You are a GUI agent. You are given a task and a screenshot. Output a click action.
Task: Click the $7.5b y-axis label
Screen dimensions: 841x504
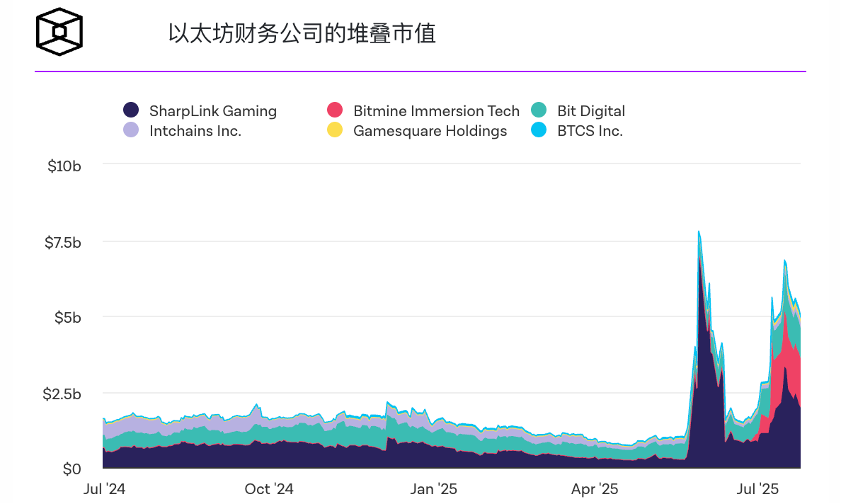tap(63, 242)
